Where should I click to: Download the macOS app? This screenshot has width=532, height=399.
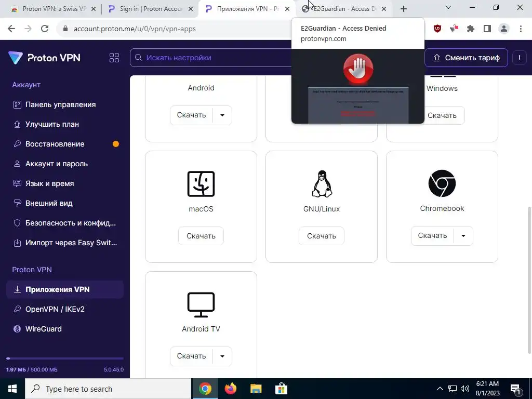201,236
